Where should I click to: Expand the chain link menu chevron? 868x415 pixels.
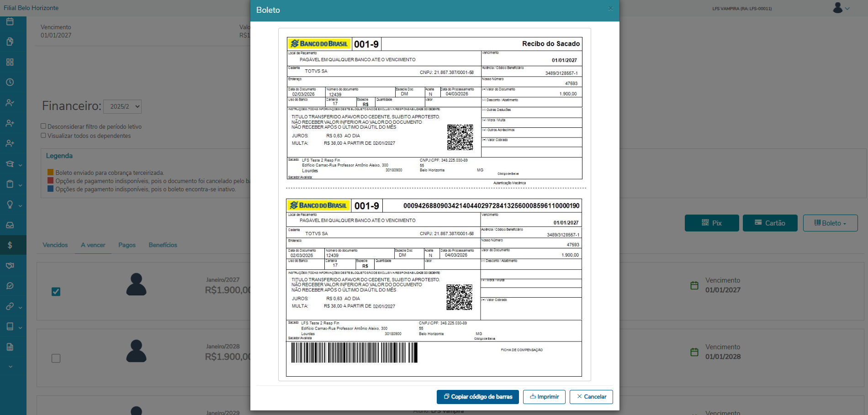20,307
